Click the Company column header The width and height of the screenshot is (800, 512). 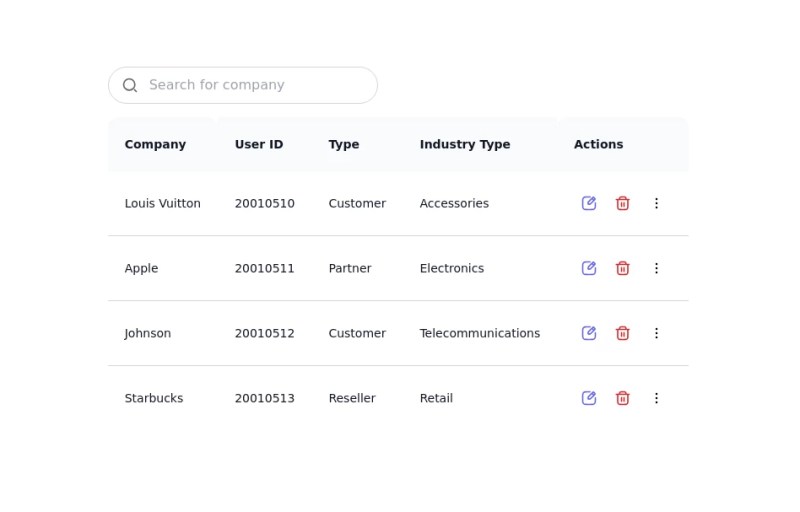(x=155, y=144)
